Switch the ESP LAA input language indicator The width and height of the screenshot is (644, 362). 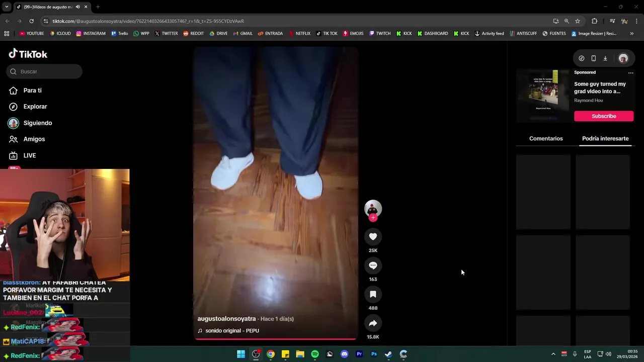click(588, 354)
